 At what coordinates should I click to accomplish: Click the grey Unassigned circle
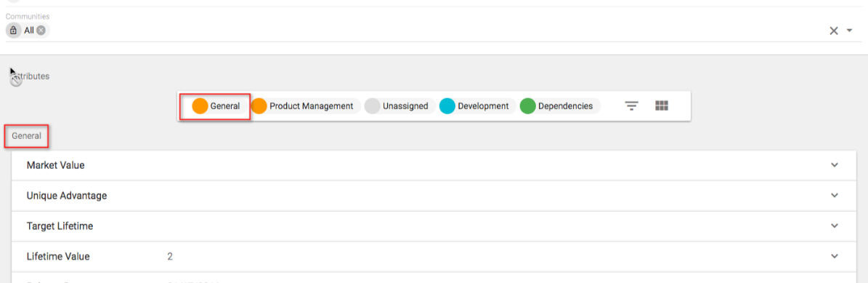(373, 106)
